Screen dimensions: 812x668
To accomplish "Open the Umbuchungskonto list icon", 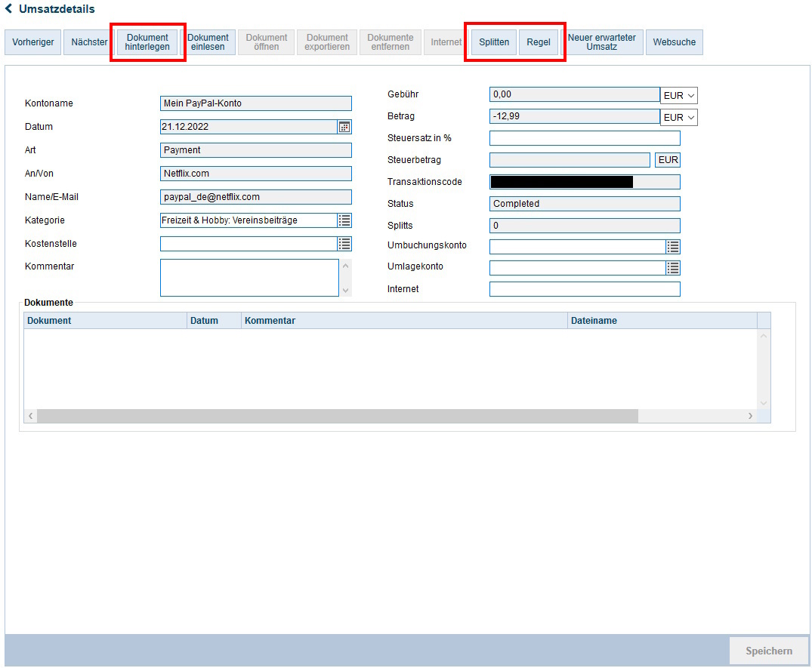I will 673,247.
